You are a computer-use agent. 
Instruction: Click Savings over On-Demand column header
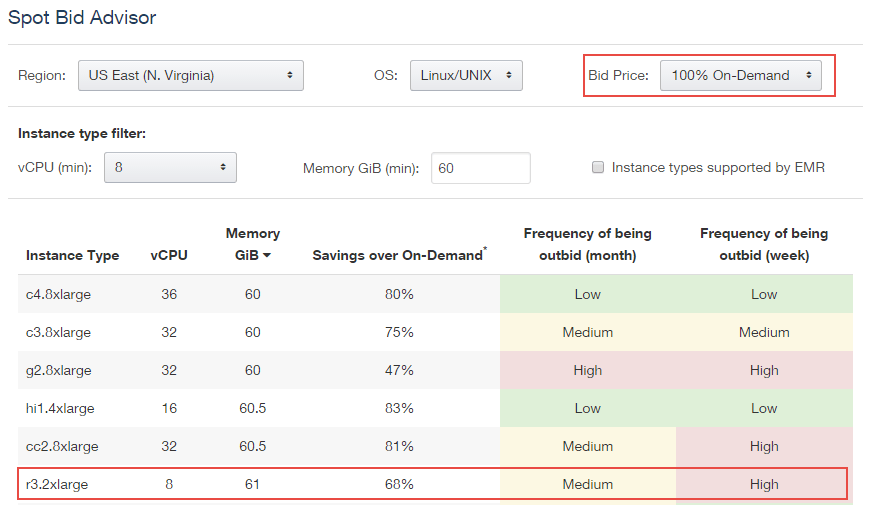click(399, 255)
